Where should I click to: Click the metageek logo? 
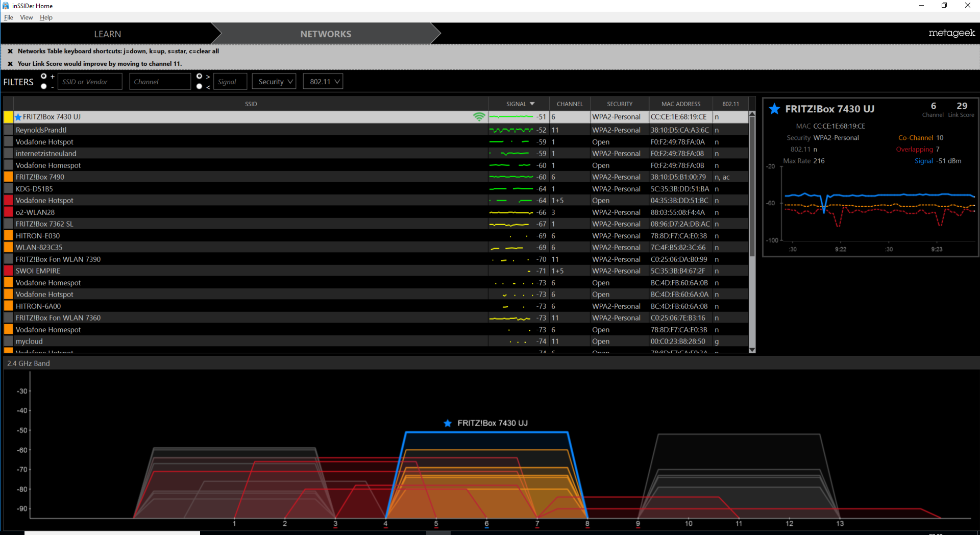coord(951,33)
